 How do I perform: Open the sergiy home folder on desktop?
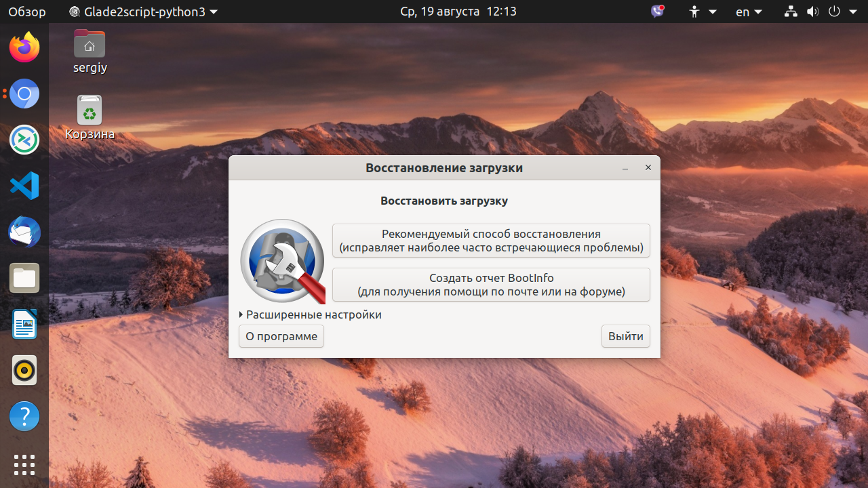90,51
